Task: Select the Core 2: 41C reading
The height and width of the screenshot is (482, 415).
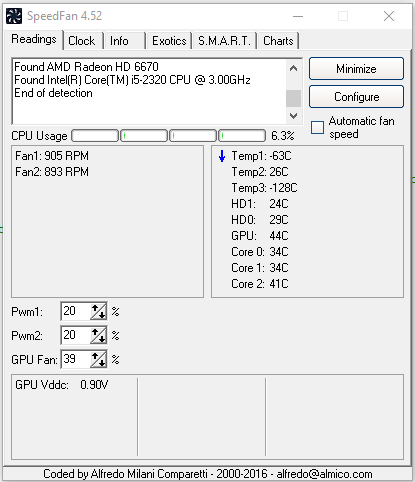Action: [x=260, y=284]
